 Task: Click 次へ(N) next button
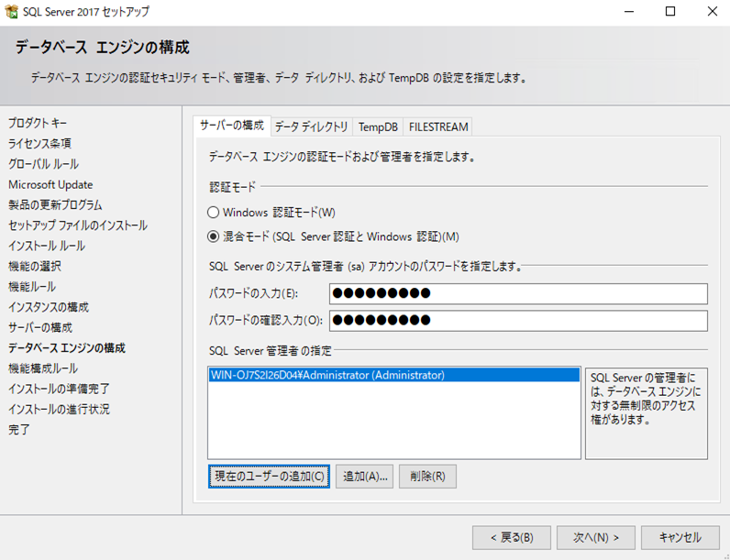596,538
